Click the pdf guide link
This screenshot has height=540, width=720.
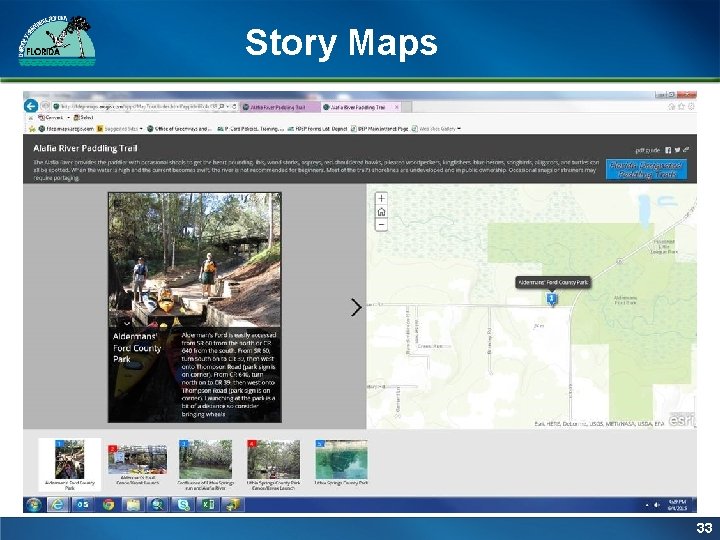[x=647, y=150]
